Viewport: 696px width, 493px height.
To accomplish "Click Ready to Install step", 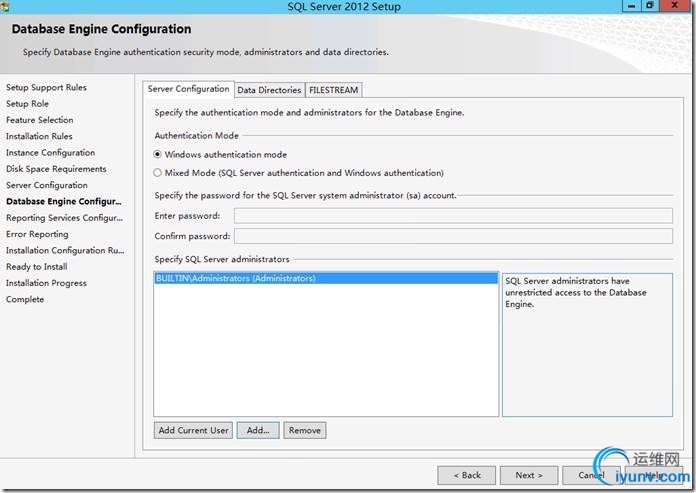I will 36,267.
